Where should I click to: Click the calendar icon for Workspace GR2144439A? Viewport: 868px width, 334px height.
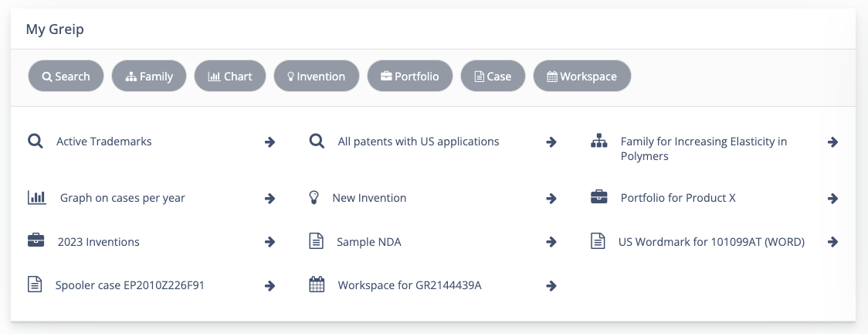(317, 285)
